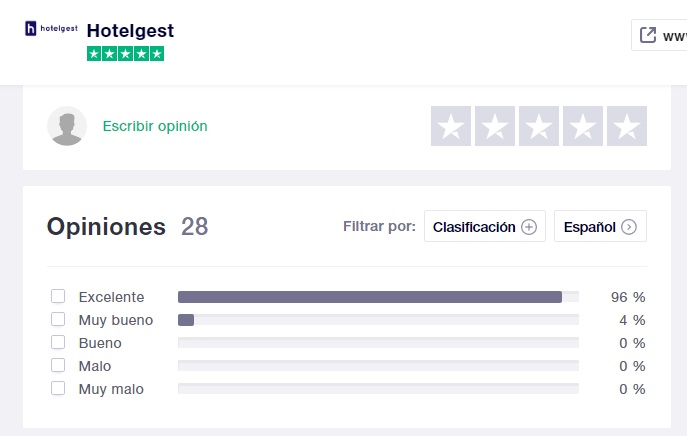Viewport: 687px width, 436px height.
Task: Enable the Malo rating checkbox
Action: coord(58,366)
